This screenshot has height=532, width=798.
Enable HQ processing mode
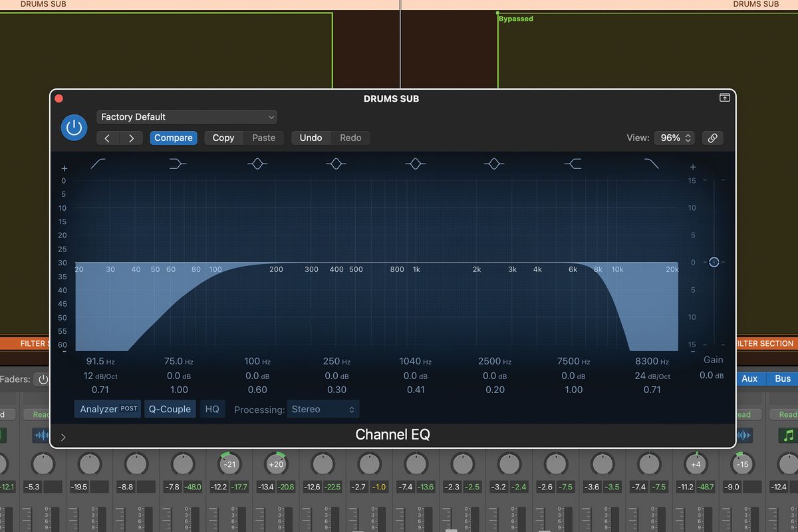click(212, 409)
